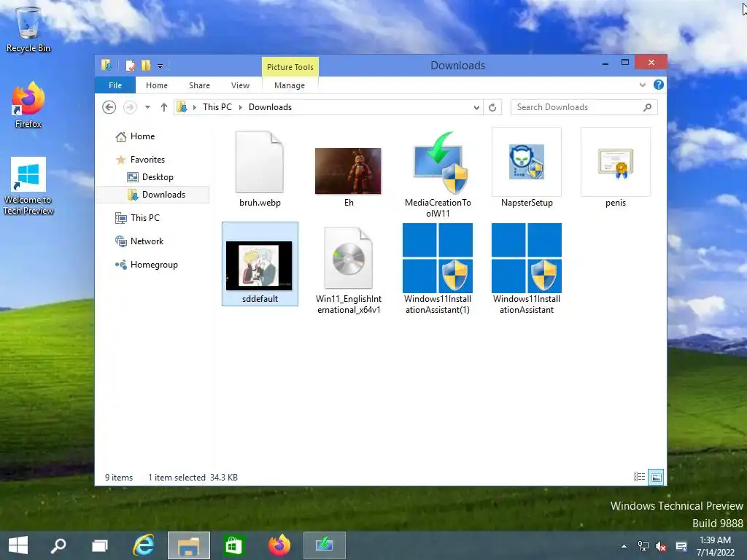
Task: Expand This PC breadcrumb arrow
Action: coord(240,108)
